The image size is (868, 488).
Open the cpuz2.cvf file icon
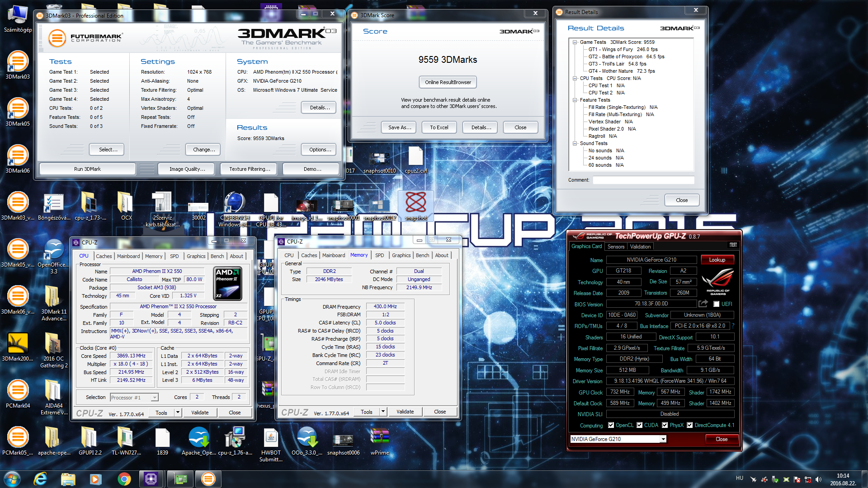tap(415, 160)
